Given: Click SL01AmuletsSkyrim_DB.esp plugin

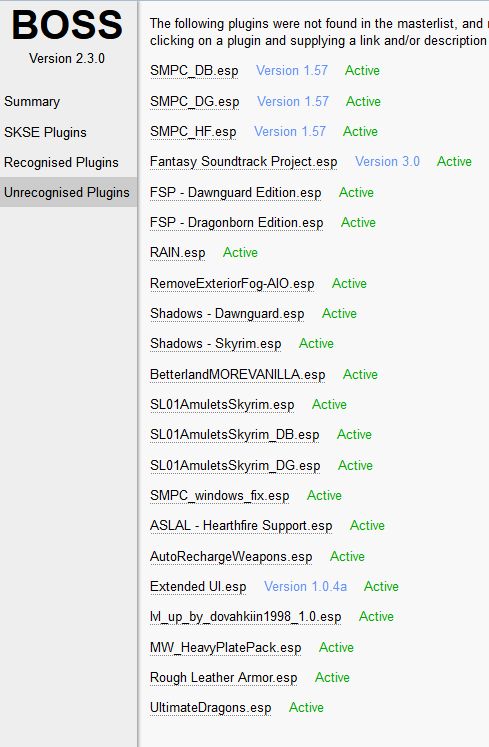Looking at the screenshot, I should [234, 434].
